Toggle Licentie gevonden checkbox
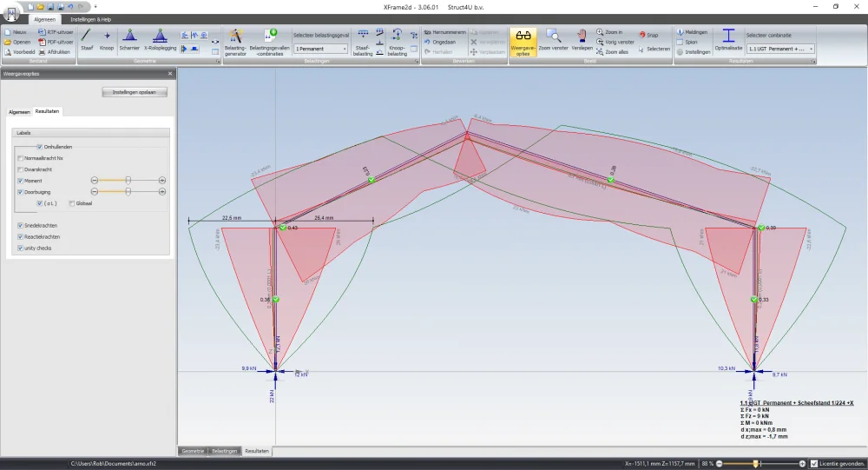This screenshot has width=868, height=470. click(x=814, y=463)
